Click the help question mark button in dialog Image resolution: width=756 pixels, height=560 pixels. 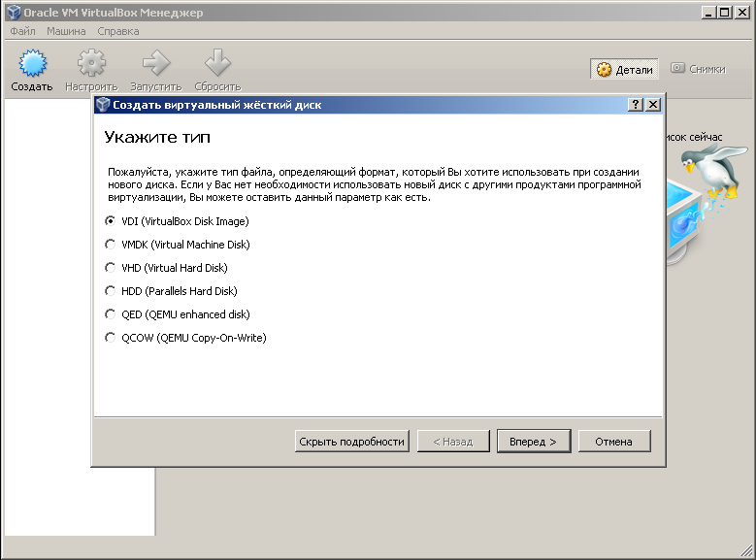coord(636,105)
